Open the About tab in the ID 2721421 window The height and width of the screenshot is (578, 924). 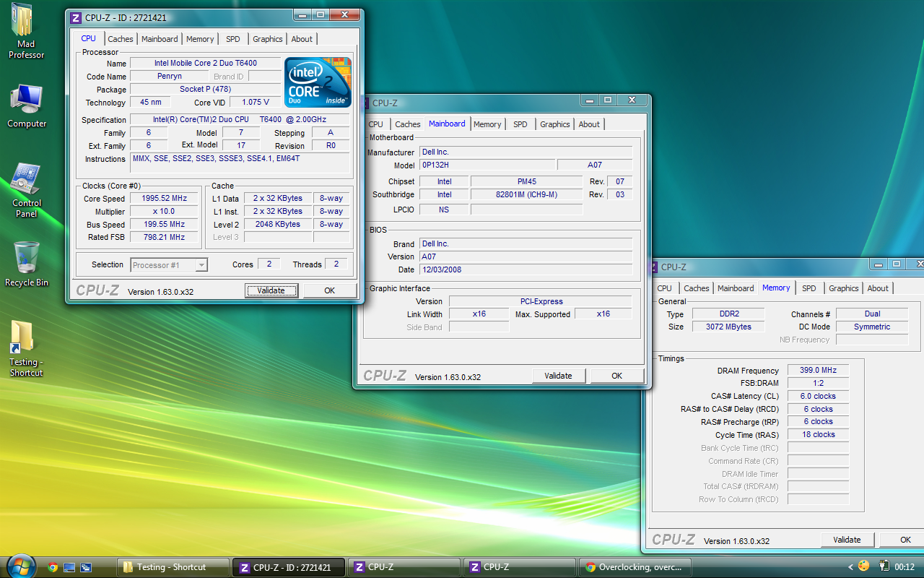pos(302,39)
